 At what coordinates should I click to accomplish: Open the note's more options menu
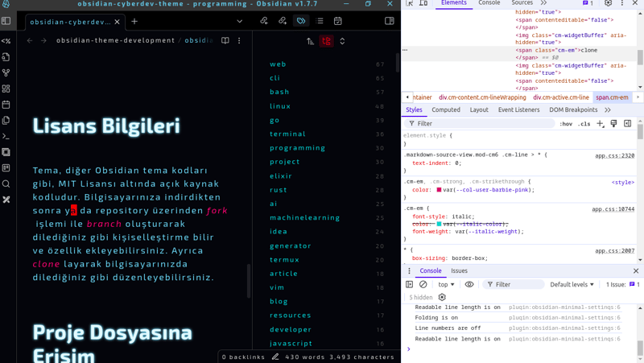pos(239,40)
